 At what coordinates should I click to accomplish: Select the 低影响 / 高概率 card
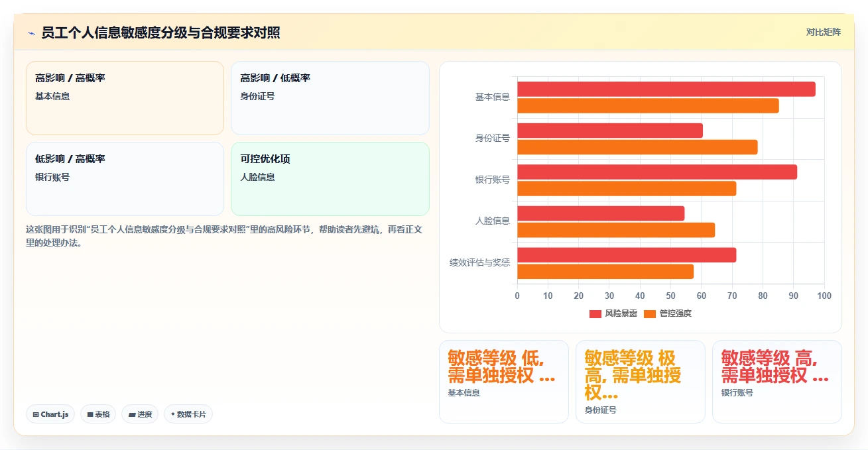tap(125, 179)
